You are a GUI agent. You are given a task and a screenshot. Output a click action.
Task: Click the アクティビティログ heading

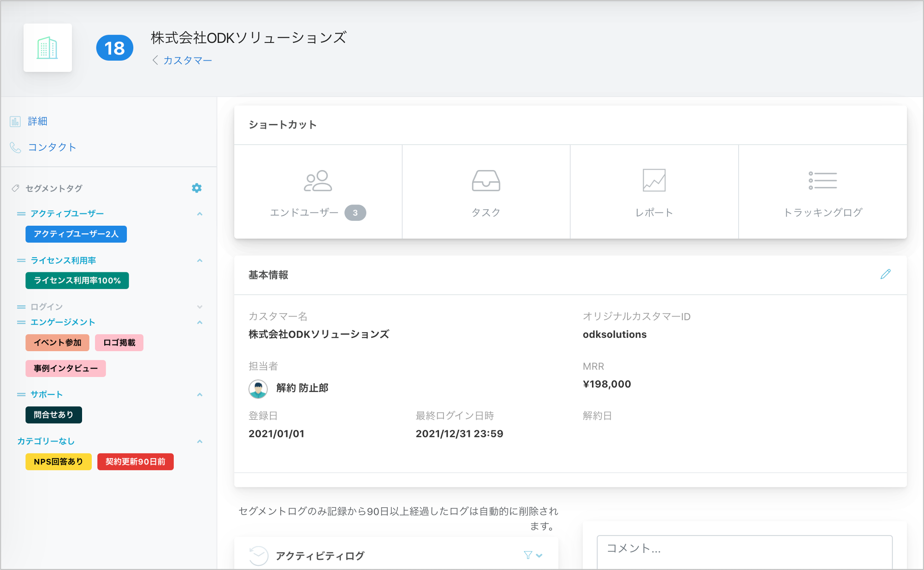(320, 556)
